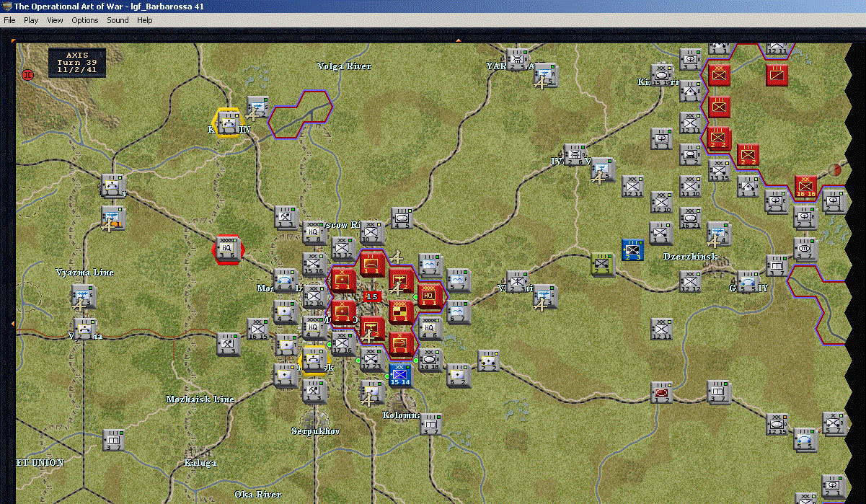Click the 'Kolomna' city label
Screen dimensions: 866x504
[401, 416]
